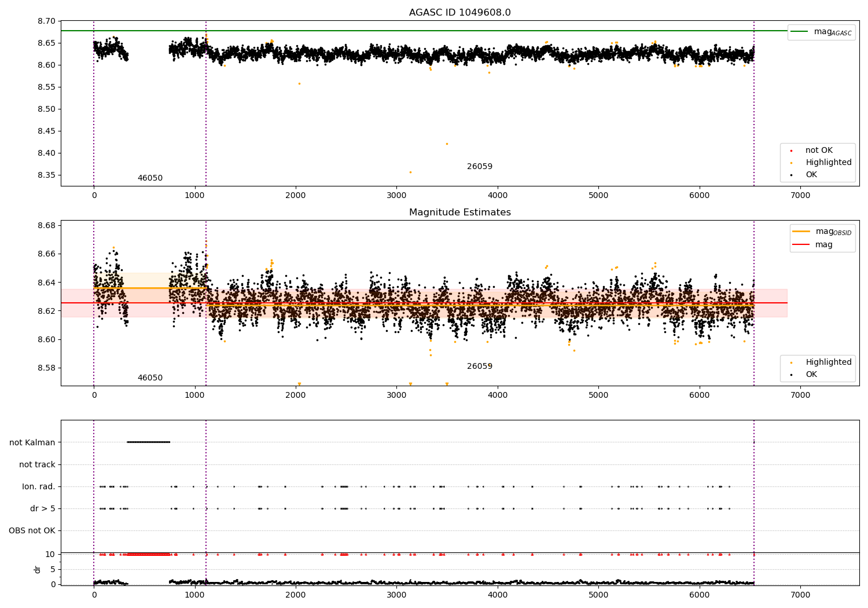Click the 'OBS not OK' axis label

(32, 530)
